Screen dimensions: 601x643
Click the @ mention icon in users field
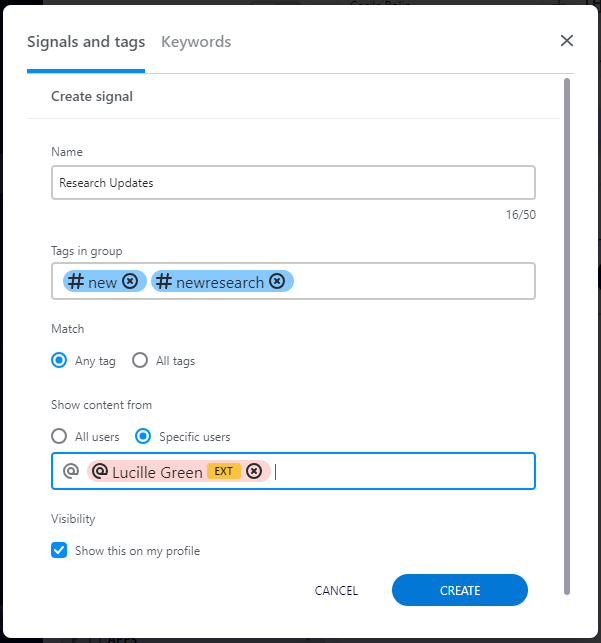pos(71,471)
